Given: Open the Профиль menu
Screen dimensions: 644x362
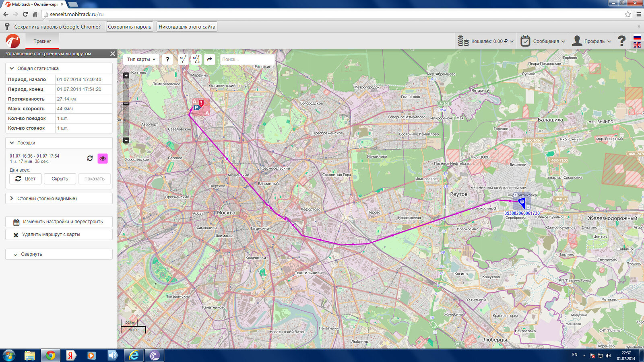Looking at the screenshot, I should pyautogui.click(x=592, y=41).
